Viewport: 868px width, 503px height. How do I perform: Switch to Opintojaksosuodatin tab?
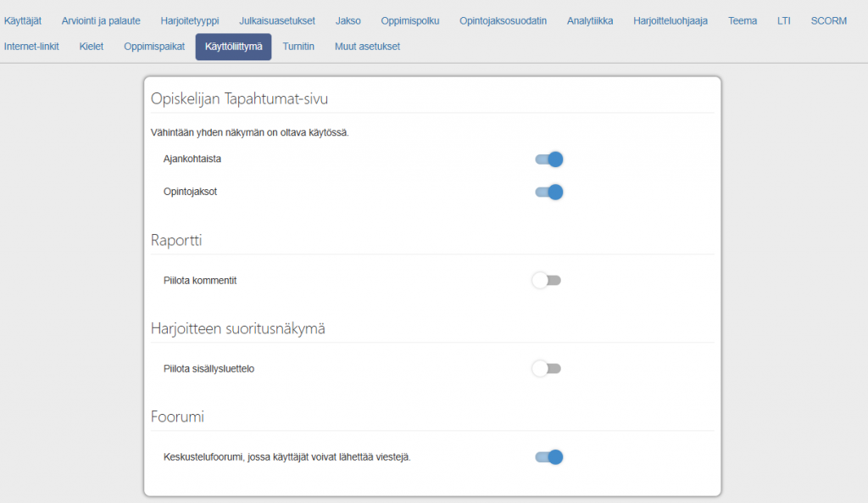click(503, 20)
